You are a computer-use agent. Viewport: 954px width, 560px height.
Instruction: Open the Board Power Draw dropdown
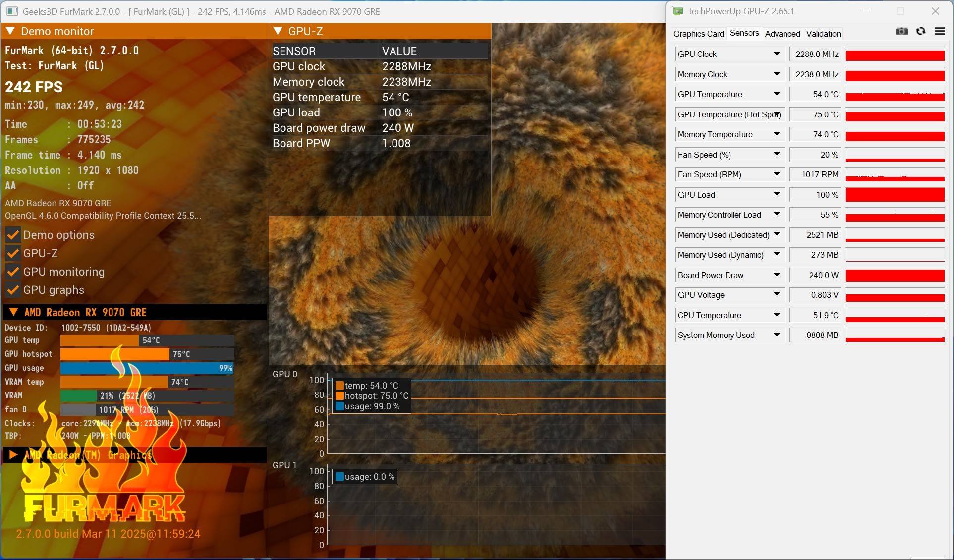(x=777, y=275)
